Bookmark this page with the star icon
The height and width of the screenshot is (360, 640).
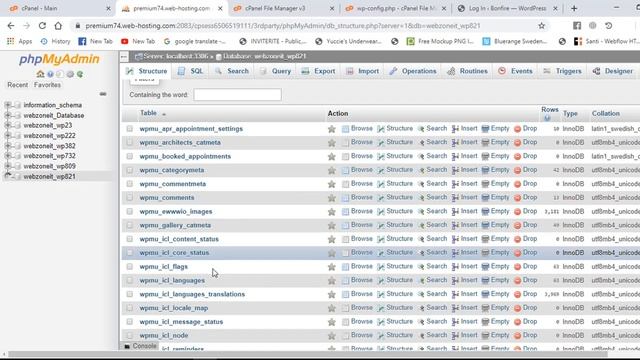click(541, 26)
